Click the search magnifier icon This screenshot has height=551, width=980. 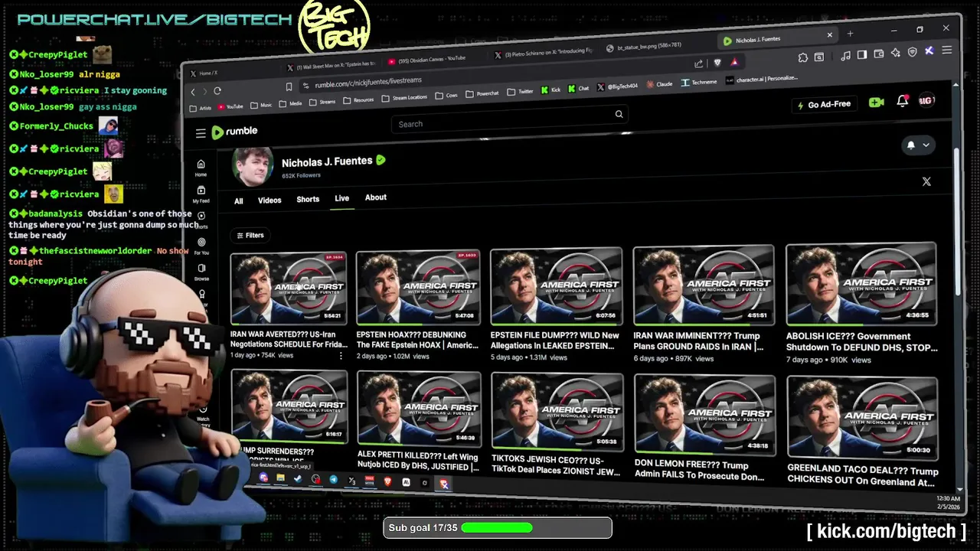click(x=619, y=114)
